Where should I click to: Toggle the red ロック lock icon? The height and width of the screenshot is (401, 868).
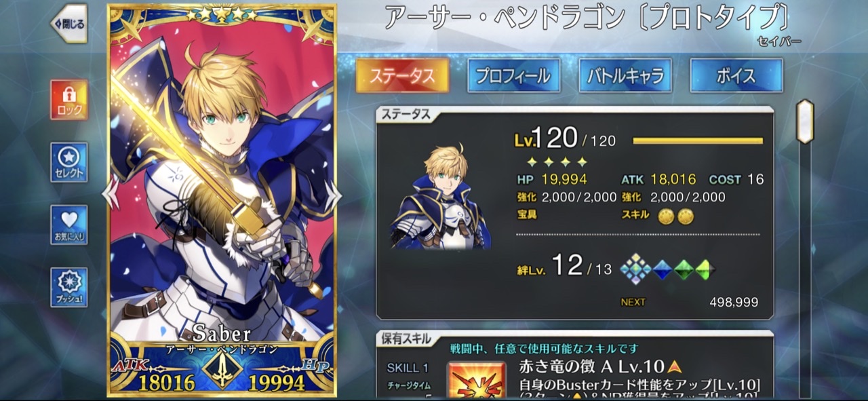coord(69,100)
